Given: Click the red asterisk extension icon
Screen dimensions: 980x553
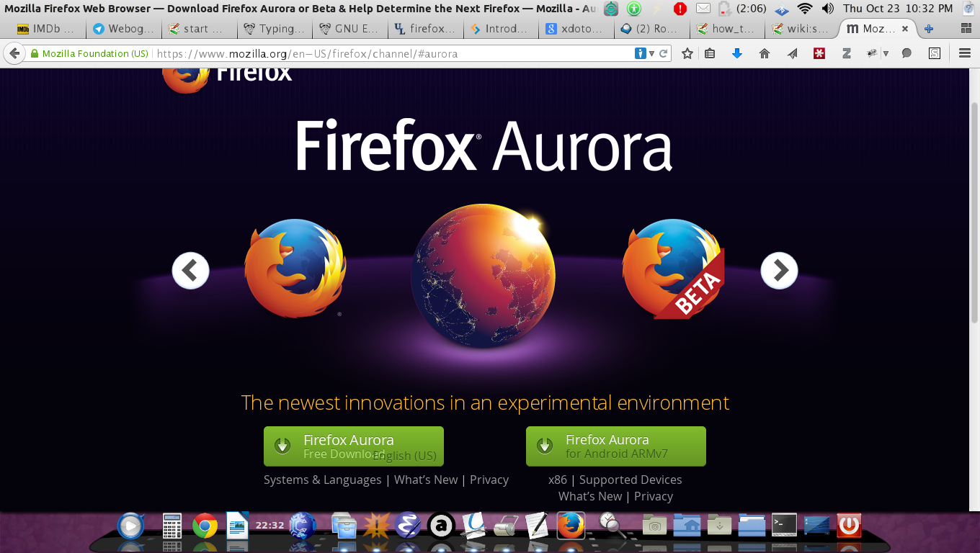Looking at the screenshot, I should click(x=819, y=53).
